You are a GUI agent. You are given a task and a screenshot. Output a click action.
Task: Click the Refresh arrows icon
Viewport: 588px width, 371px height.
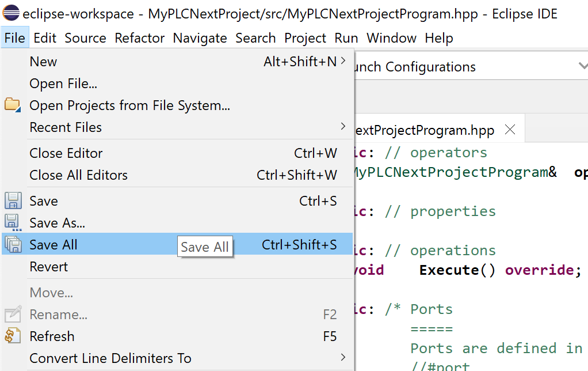[x=13, y=336]
